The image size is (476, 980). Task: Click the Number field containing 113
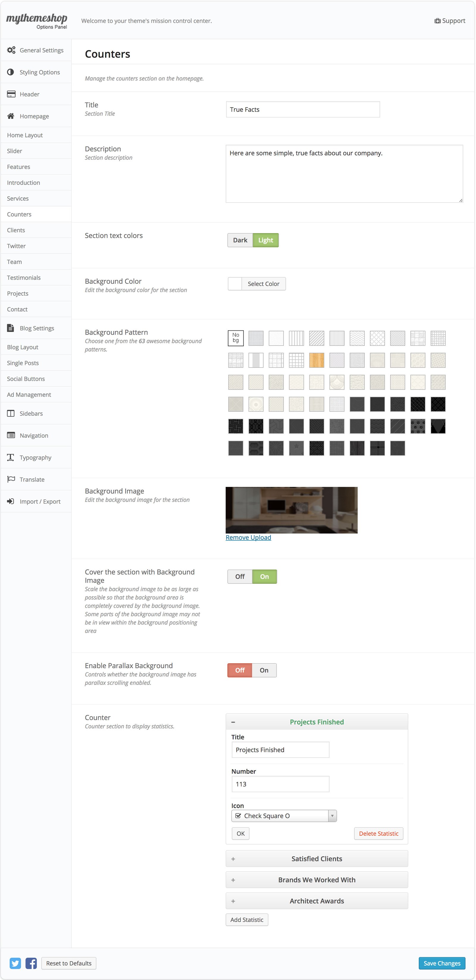[280, 784]
